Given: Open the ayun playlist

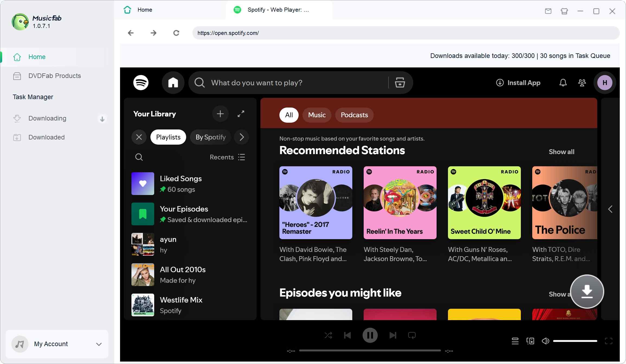Looking at the screenshot, I should pos(190,244).
